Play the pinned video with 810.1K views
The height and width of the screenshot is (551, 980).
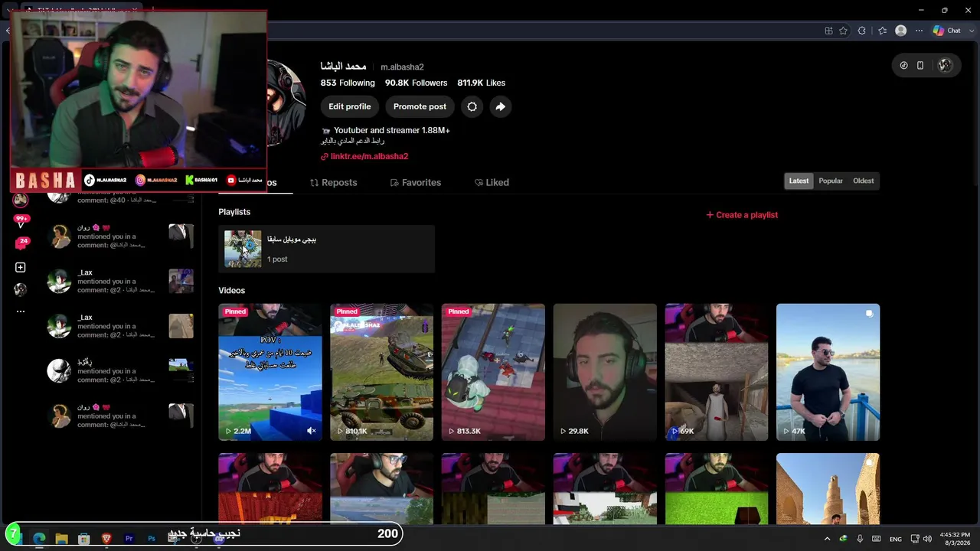point(381,372)
